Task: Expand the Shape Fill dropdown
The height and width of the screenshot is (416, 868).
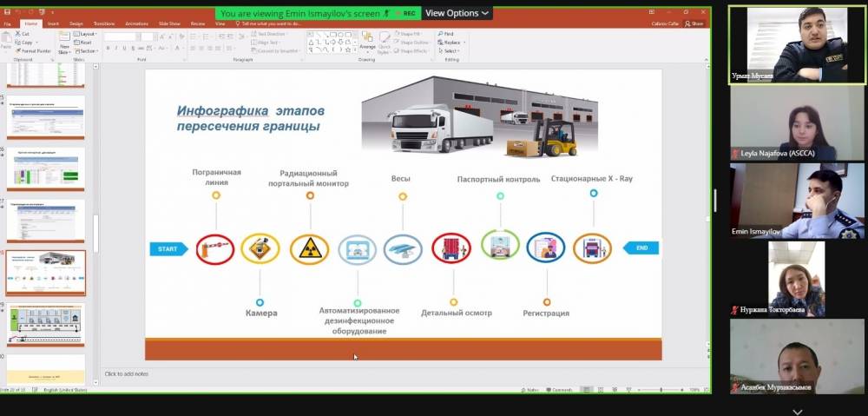Action: [411, 34]
